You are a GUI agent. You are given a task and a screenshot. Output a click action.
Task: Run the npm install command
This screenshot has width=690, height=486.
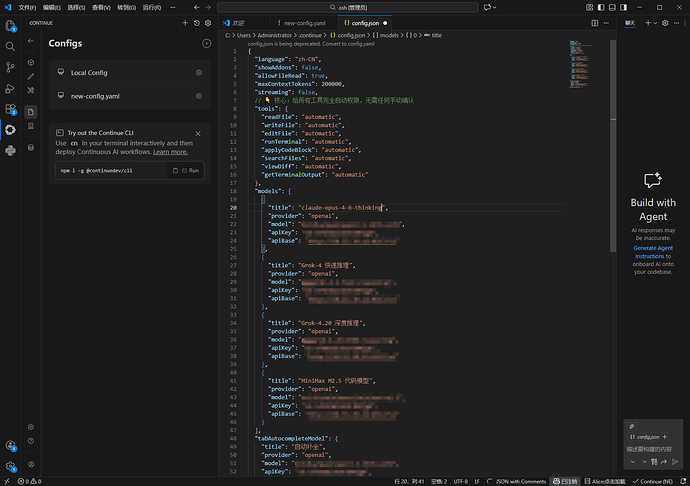point(191,171)
